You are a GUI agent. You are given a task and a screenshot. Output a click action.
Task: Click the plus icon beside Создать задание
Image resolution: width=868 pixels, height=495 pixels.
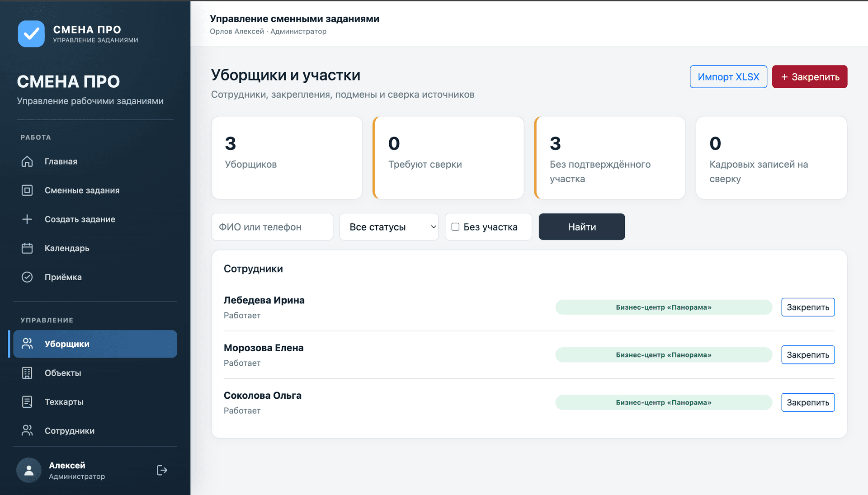27,219
